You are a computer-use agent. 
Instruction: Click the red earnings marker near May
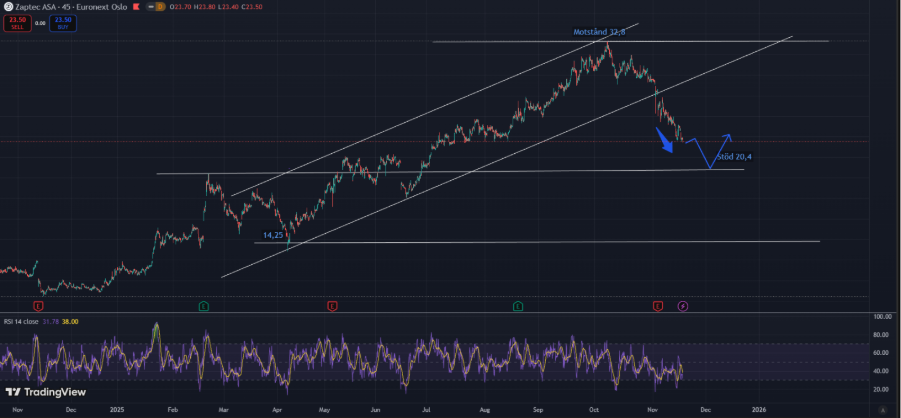(331, 304)
